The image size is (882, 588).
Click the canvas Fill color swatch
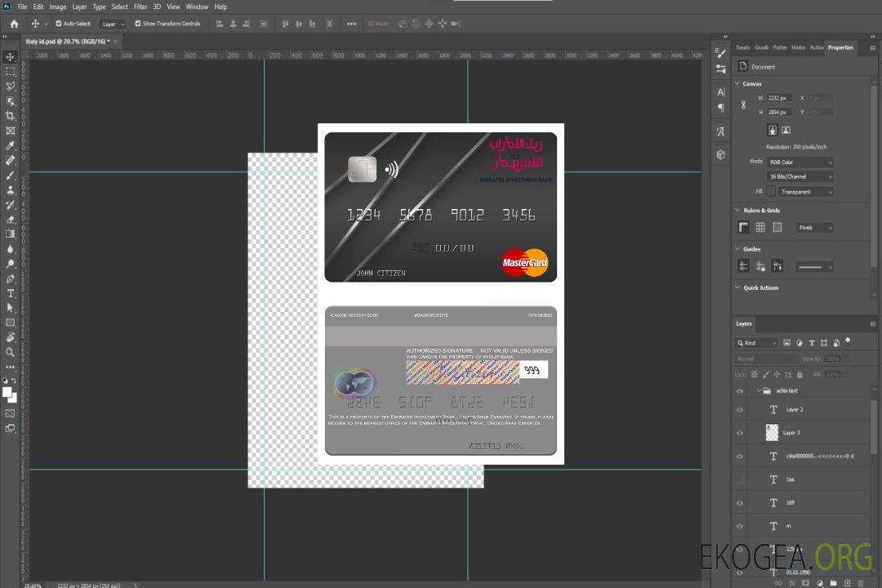point(771,191)
